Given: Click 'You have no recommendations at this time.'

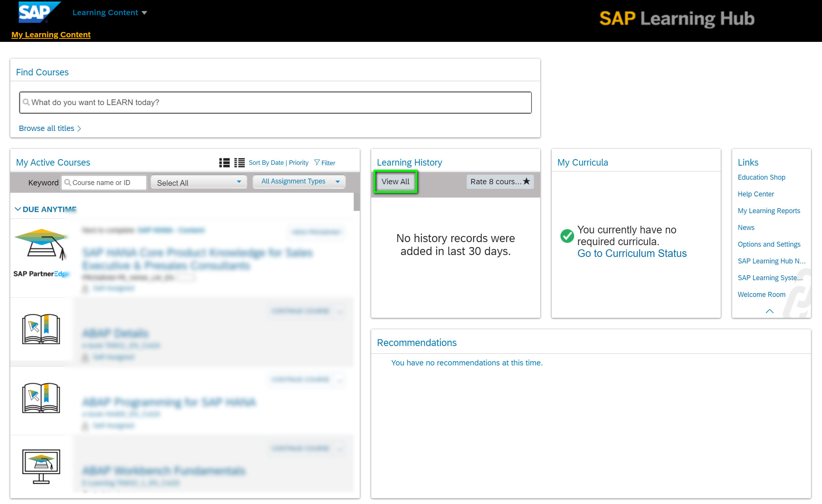Looking at the screenshot, I should click(467, 363).
